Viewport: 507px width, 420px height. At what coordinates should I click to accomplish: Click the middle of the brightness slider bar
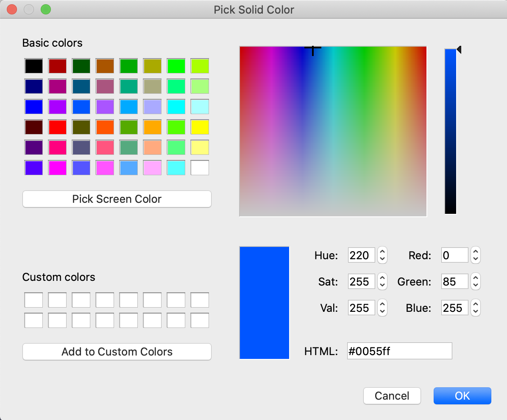pos(450,132)
